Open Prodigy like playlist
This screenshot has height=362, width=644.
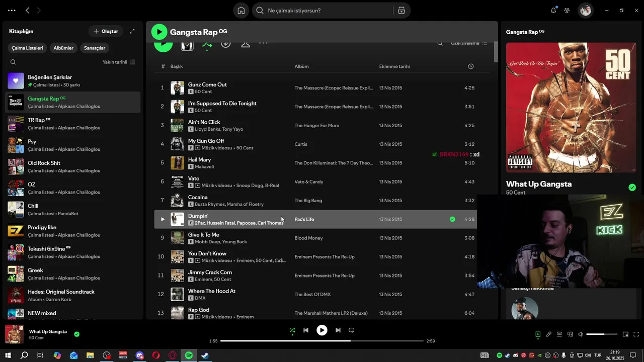pyautogui.click(x=73, y=231)
